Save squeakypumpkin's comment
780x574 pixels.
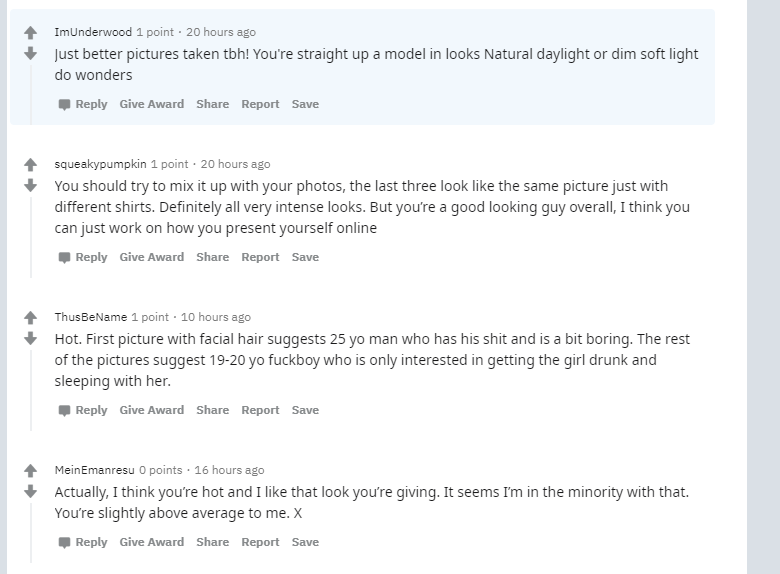tap(305, 257)
